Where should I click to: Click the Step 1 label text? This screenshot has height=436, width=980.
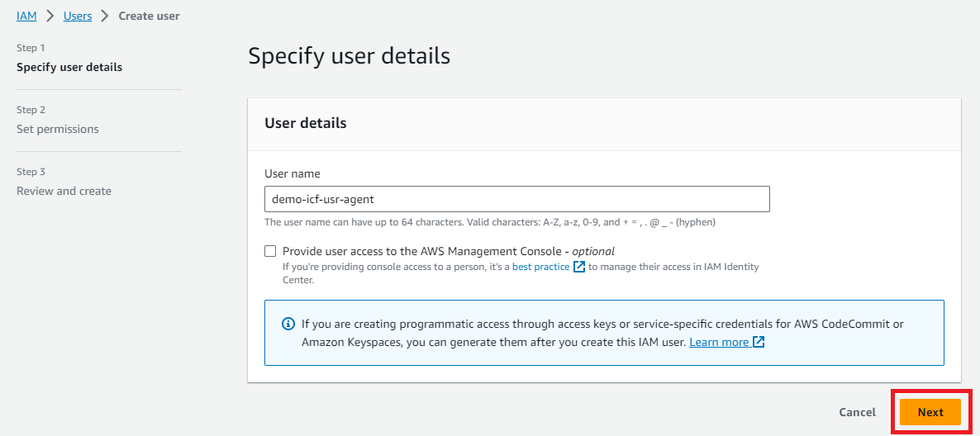[31, 47]
